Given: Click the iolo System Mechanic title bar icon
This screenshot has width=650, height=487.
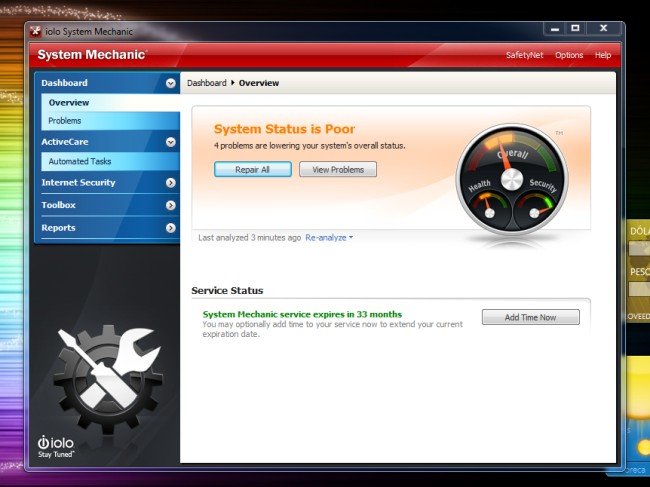Looking at the screenshot, I should (36, 31).
